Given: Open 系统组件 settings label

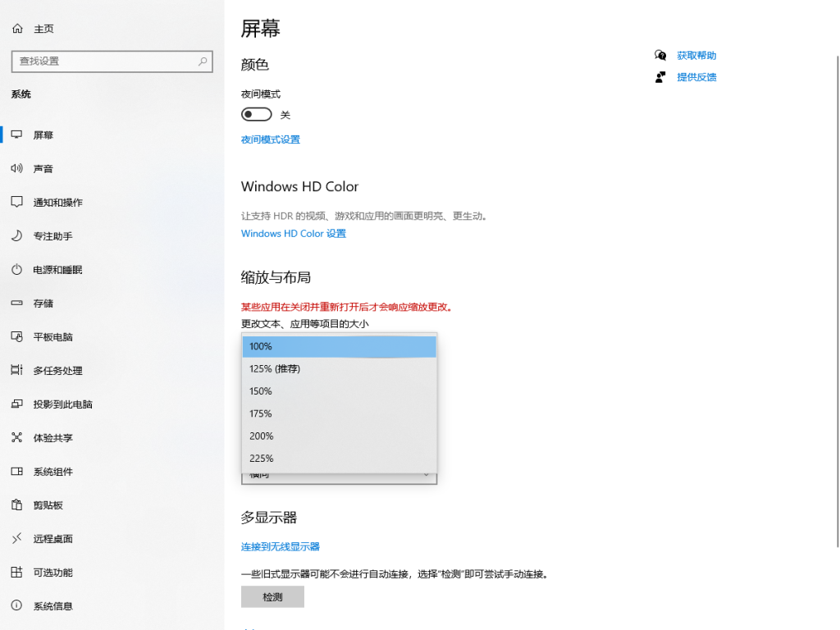Looking at the screenshot, I should (x=53, y=472).
